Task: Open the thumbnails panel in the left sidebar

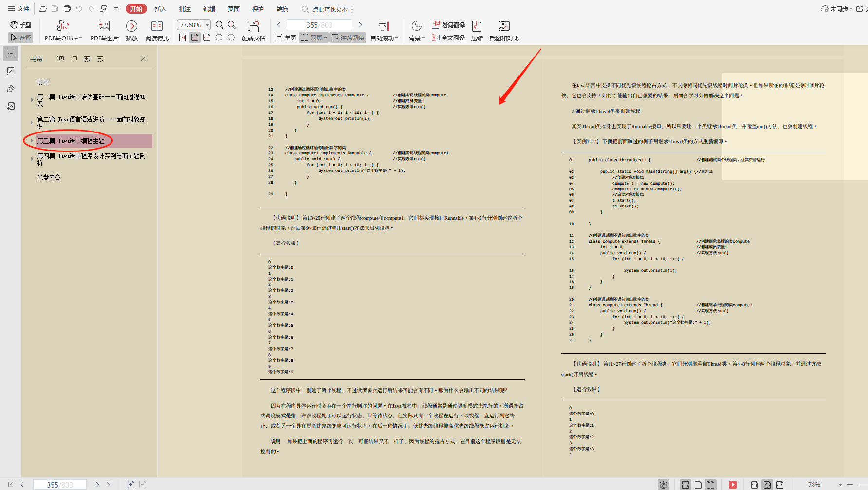Action: [x=11, y=71]
